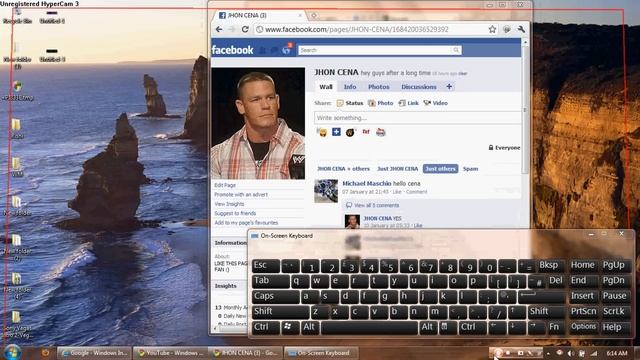640x360 pixels.
Task: Click the 6:14 AM taskbar clock
Action: click(x=617, y=353)
